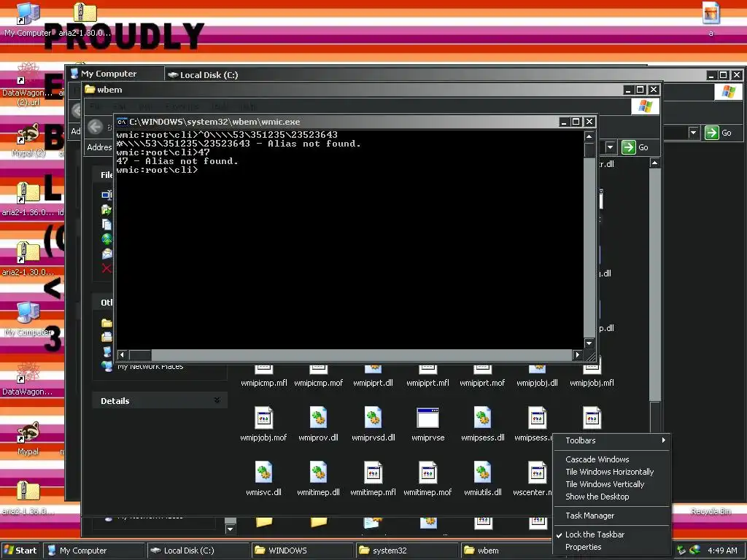Select wmipjobj.dll file label
The image size is (747, 560).
pyautogui.click(x=537, y=383)
